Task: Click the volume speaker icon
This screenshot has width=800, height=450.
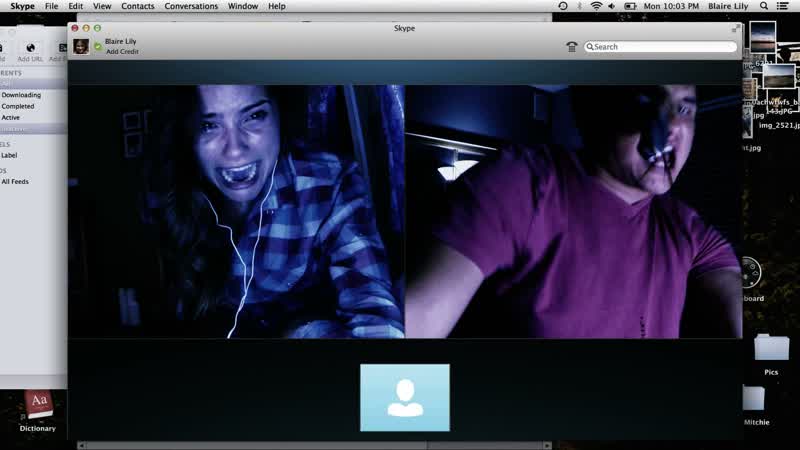Action: pyautogui.click(x=611, y=6)
